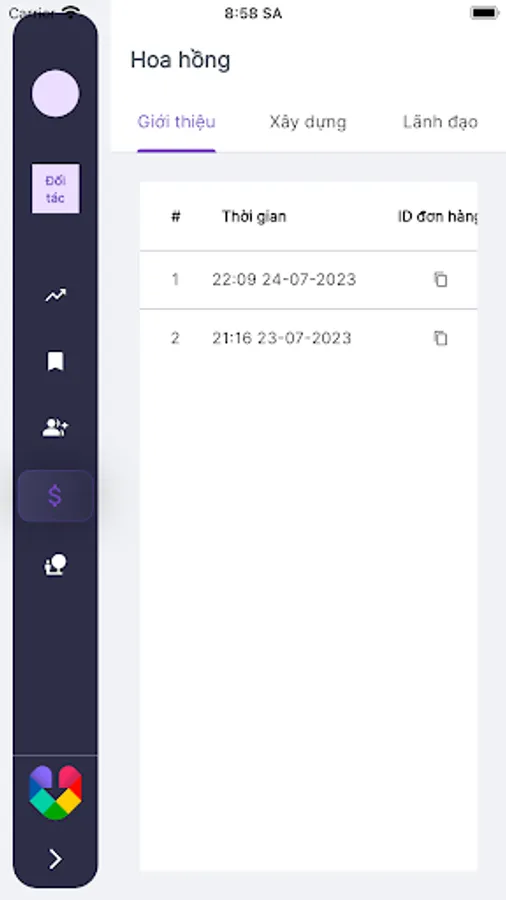
Task: Copy order ID for row 1
Action: [440, 280]
